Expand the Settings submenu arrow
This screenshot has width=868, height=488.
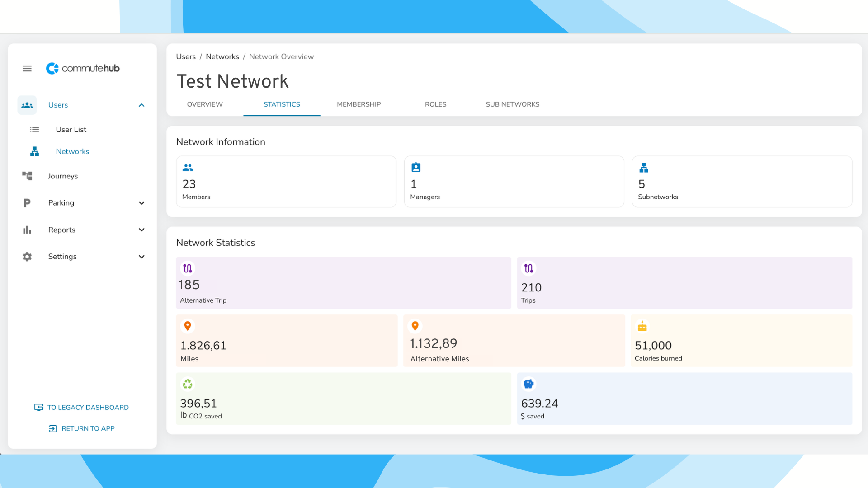click(x=142, y=257)
